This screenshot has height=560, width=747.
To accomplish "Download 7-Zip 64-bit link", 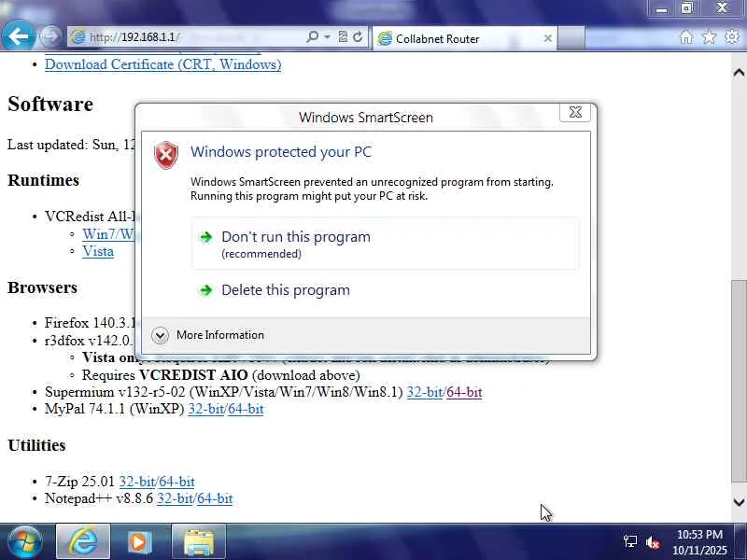I will [x=176, y=482].
